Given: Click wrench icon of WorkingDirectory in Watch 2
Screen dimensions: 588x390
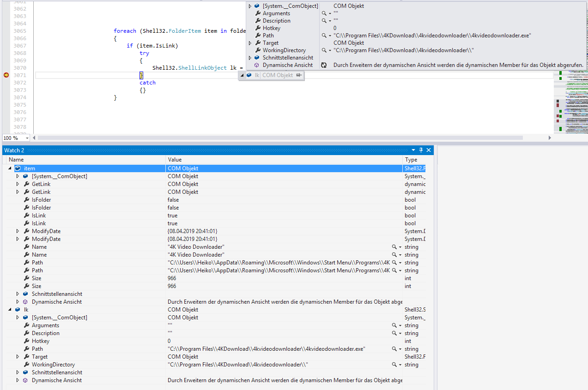Looking at the screenshot, I should click(27, 365).
